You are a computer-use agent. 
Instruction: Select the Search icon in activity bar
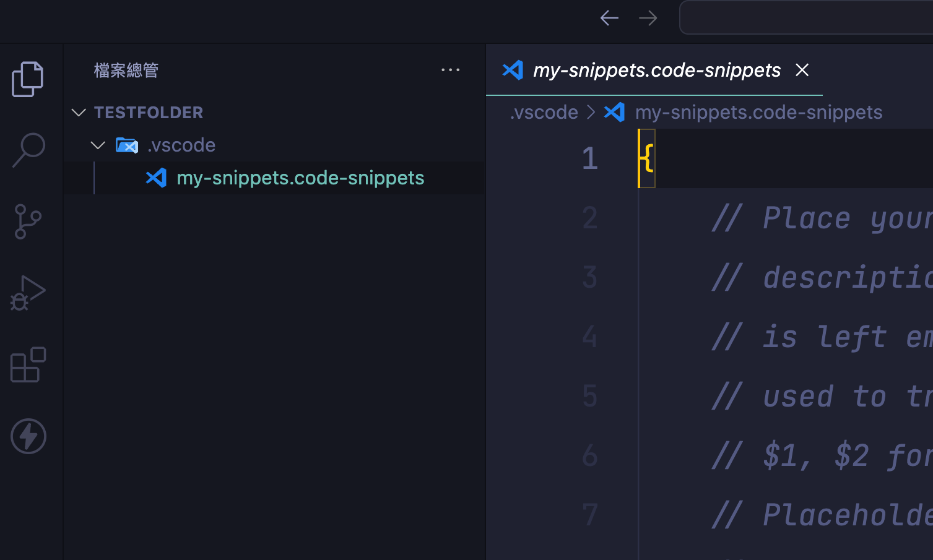27,150
